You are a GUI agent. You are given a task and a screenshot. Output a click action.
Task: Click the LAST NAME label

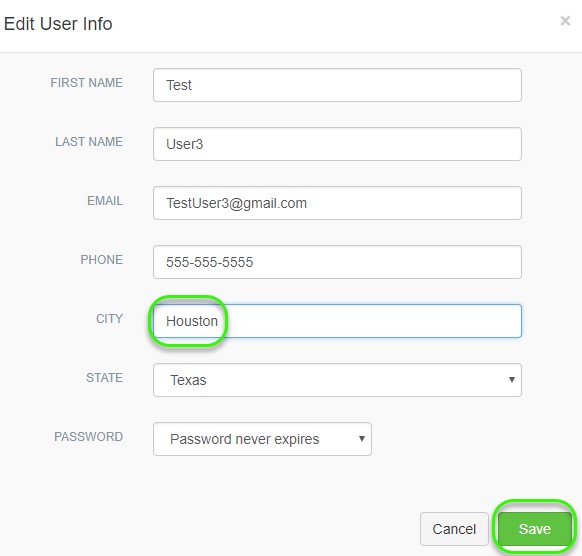tap(89, 142)
